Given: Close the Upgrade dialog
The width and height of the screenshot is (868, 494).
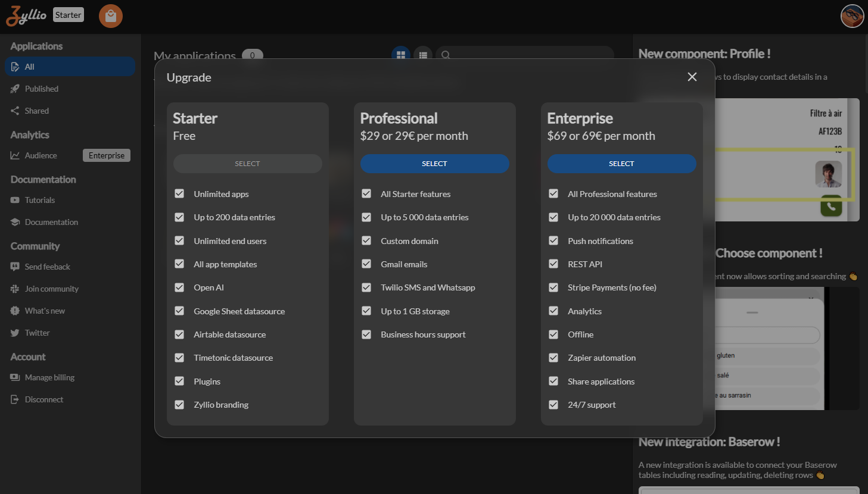Looking at the screenshot, I should 692,77.
